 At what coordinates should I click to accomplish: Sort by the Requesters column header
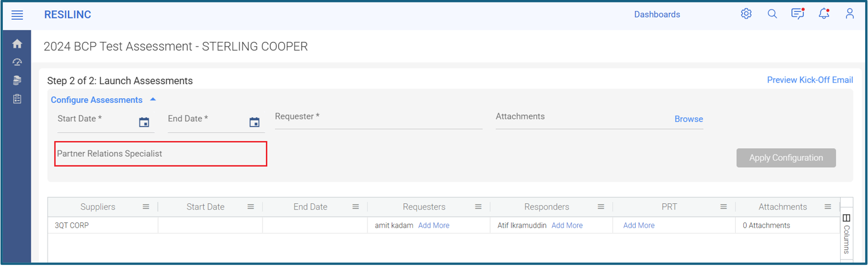(x=424, y=207)
